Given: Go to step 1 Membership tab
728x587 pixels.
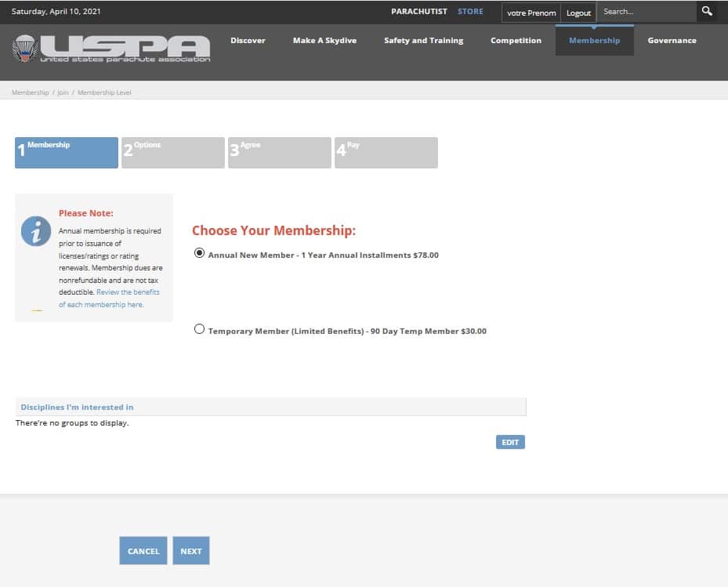Looking at the screenshot, I should click(67, 153).
